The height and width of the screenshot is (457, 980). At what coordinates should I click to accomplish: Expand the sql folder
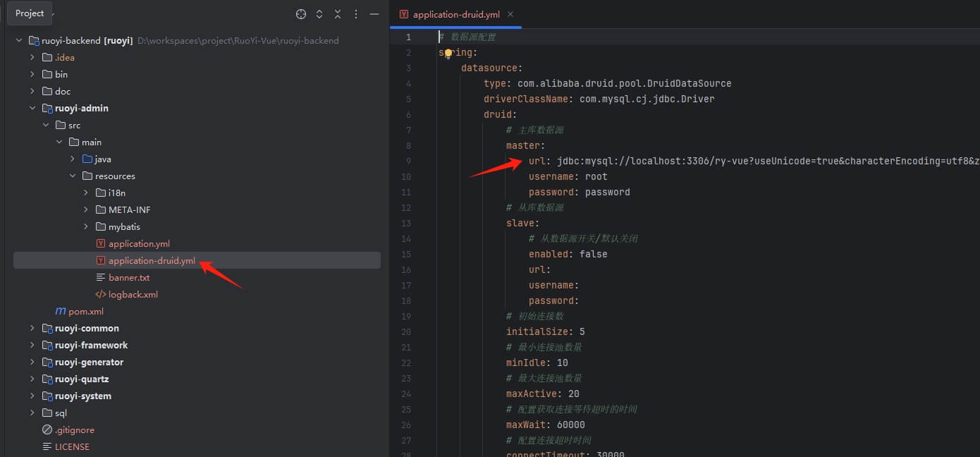pos(32,413)
